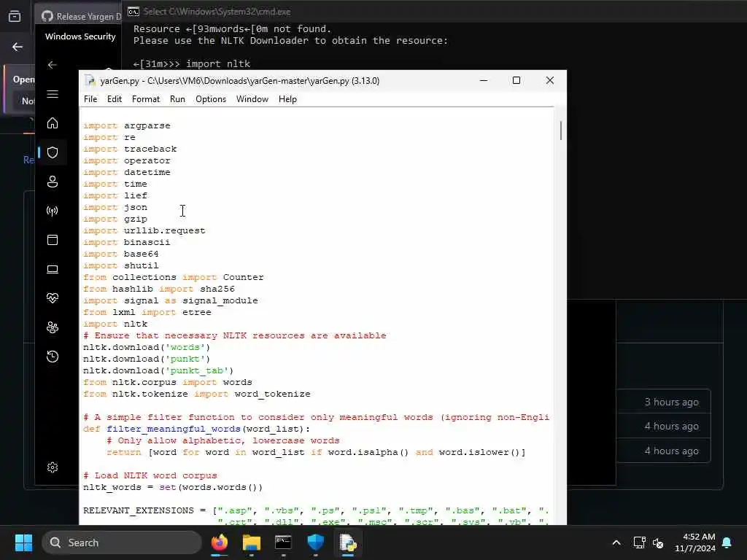The height and width of the screenshot is (560, 747).
Task: Open network status tray icon
Action: click(639, 542)
